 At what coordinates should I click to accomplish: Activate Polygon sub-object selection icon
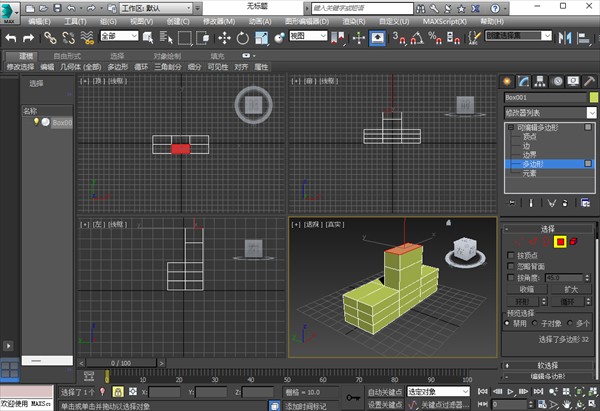pyautogui.click(x=561, y=242)
